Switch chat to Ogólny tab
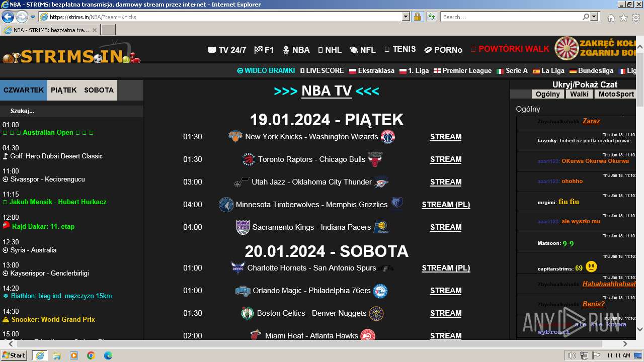This screenshot has height=362, width=644. pyautogui.click(x=548, y=94)
